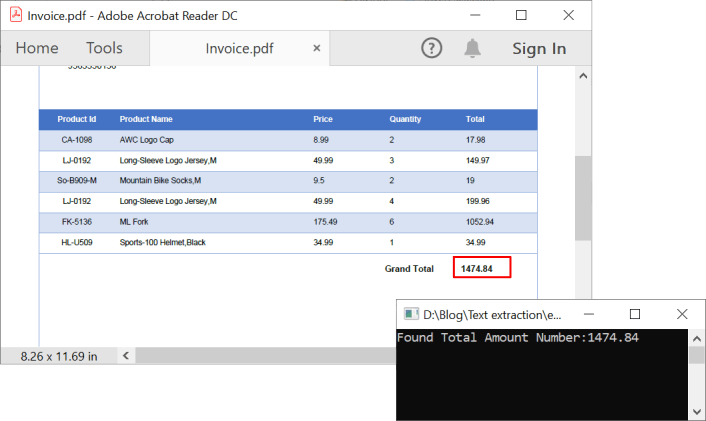This screenshot has width=706, height=421.
Task: Click the console window scrollbar thumb
Action: pyautogui.click(x=697, y=355)
